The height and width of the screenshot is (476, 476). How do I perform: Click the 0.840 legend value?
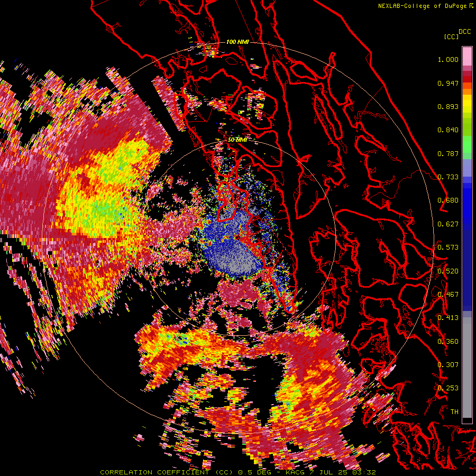[448, 130]
